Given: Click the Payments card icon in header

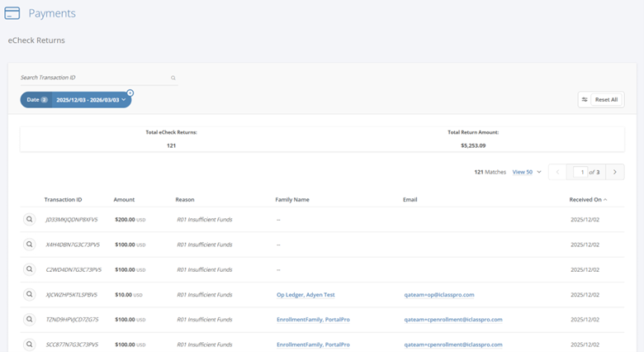Looking at the screenshot, I should coord(12,13).
